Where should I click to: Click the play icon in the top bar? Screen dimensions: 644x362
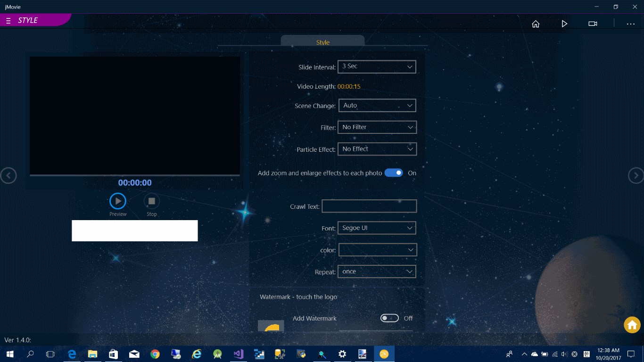564,24
